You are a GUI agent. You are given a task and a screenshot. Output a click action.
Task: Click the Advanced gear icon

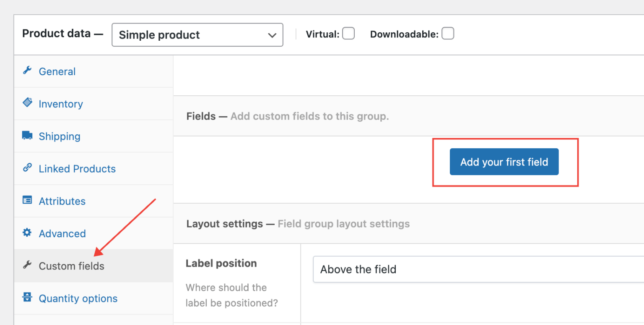(27, 233)
